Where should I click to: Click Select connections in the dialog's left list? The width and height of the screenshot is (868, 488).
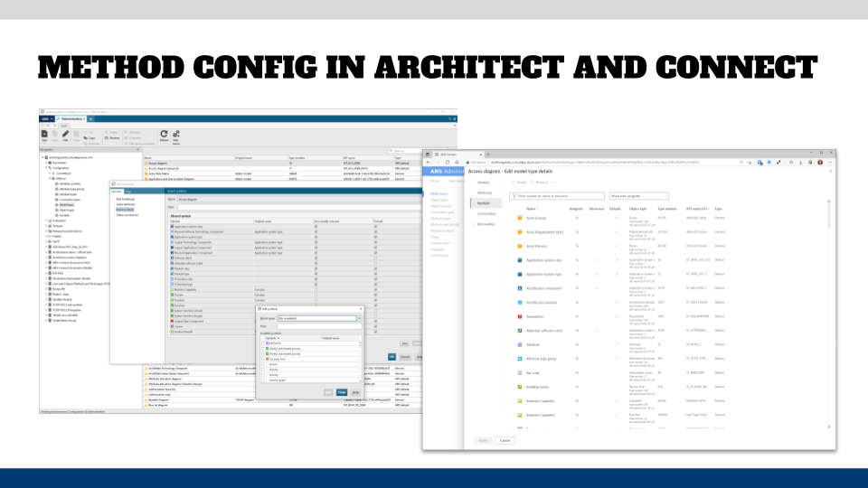coord(127,215)
